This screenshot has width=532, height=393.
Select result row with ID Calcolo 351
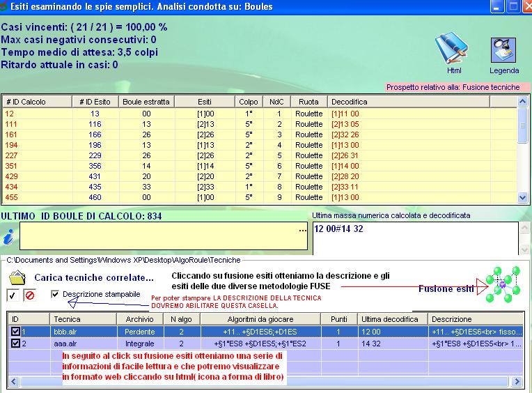[x=260, y=166]
